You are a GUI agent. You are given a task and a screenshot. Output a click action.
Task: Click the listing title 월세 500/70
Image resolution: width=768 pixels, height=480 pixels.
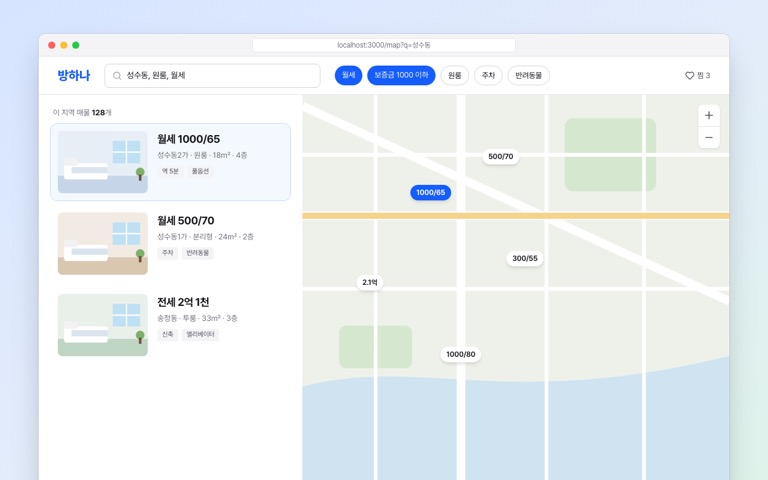pyautogui.click(x=186, y=221)
